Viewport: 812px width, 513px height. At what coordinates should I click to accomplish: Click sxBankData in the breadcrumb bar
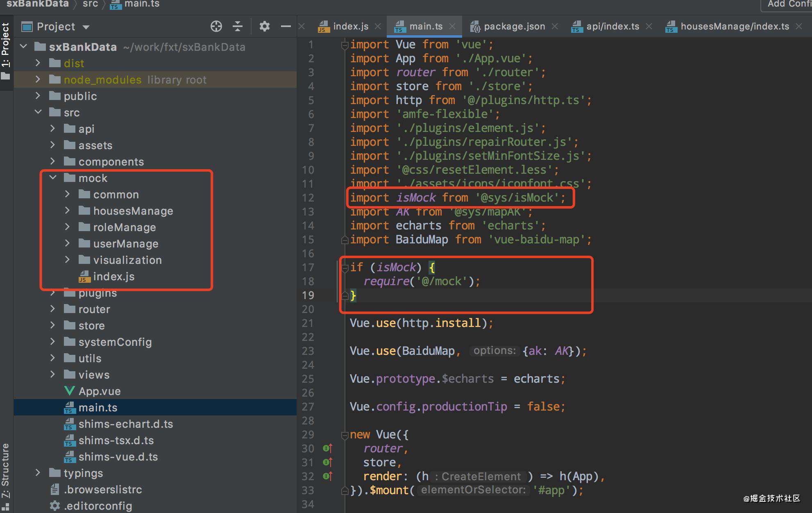(x=38, y=4)
